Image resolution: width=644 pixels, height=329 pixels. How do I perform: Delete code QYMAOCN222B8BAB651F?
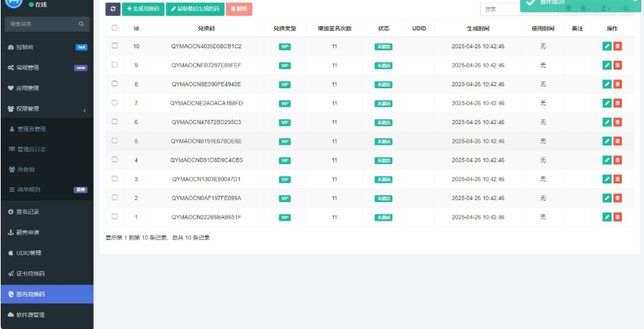click(617, 217)
